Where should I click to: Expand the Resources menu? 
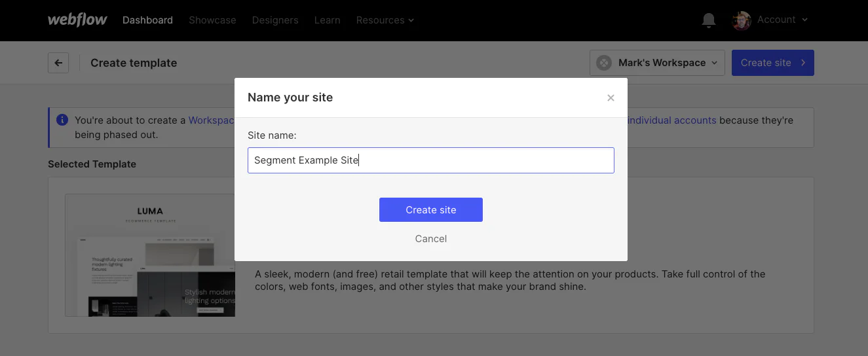click(385, 20)
